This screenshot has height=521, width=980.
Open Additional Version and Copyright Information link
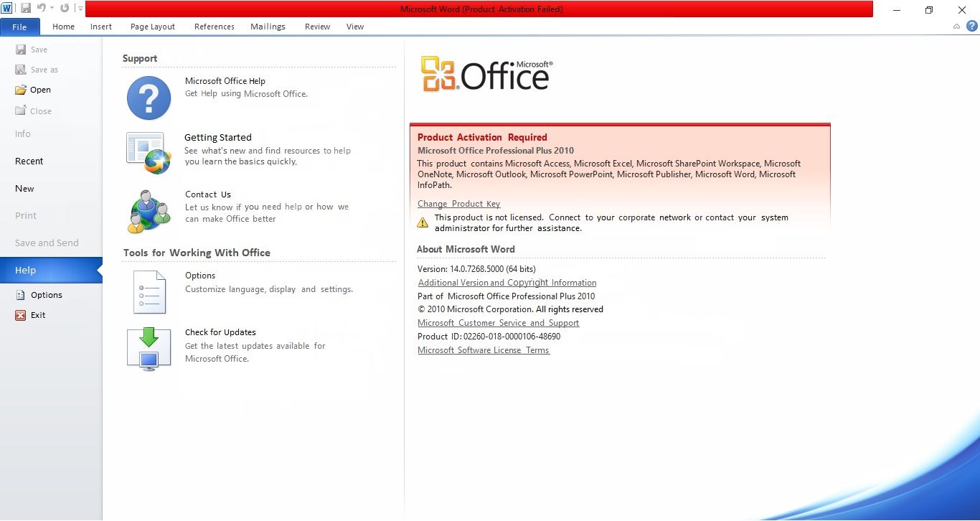(507, 283)
